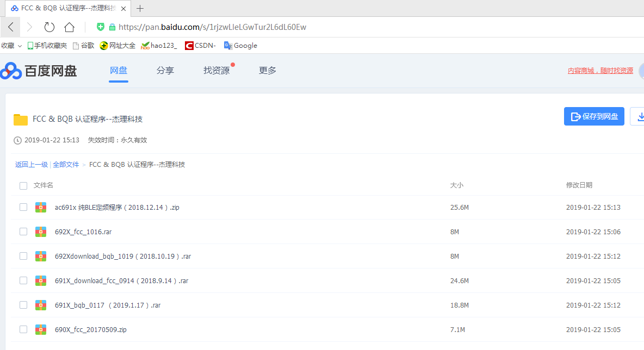
Task: Tick the 692Xdownload_bqb_1019 row checkbox
Action: click(23, 256)
